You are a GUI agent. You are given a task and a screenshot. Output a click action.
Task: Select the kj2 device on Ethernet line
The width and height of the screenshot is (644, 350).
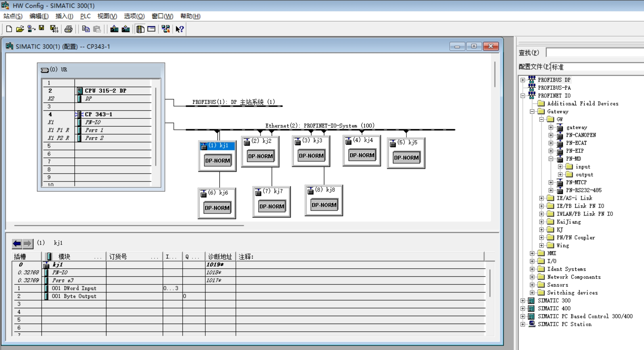260,152
